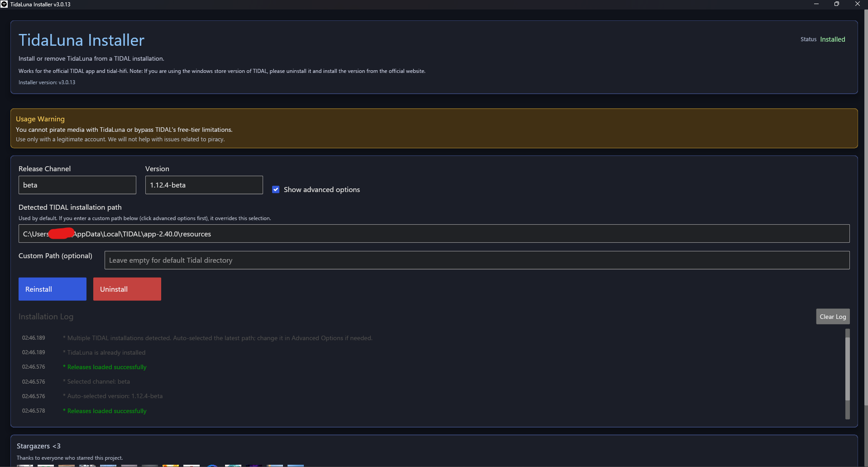Click the last stargazer avatar on the right
The height and width of the screenshot is (467, 868).
[296, 465]
